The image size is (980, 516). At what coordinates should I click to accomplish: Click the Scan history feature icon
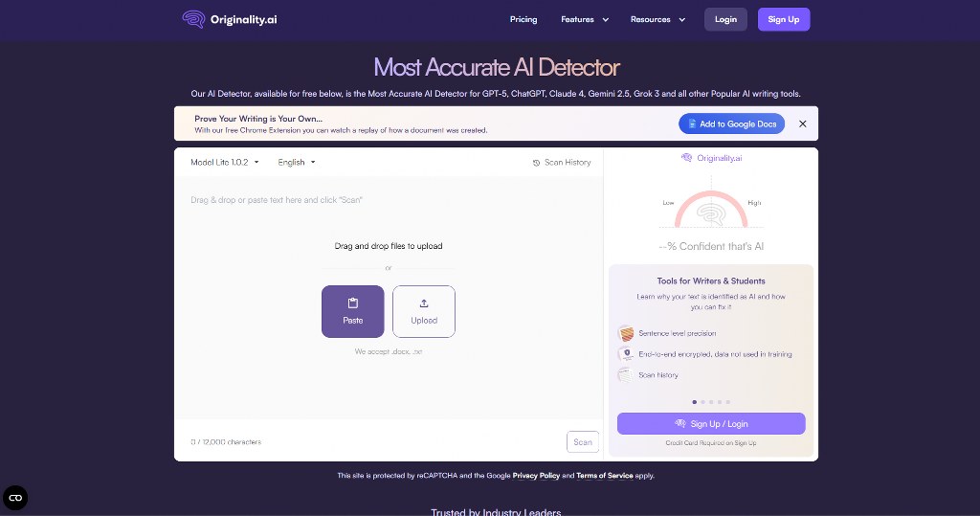point(626,375)
